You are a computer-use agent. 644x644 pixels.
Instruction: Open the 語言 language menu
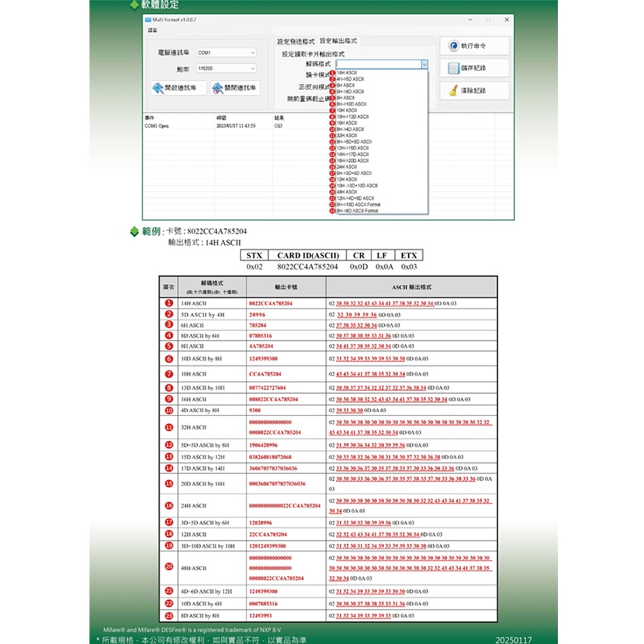[x=152, y=30]
